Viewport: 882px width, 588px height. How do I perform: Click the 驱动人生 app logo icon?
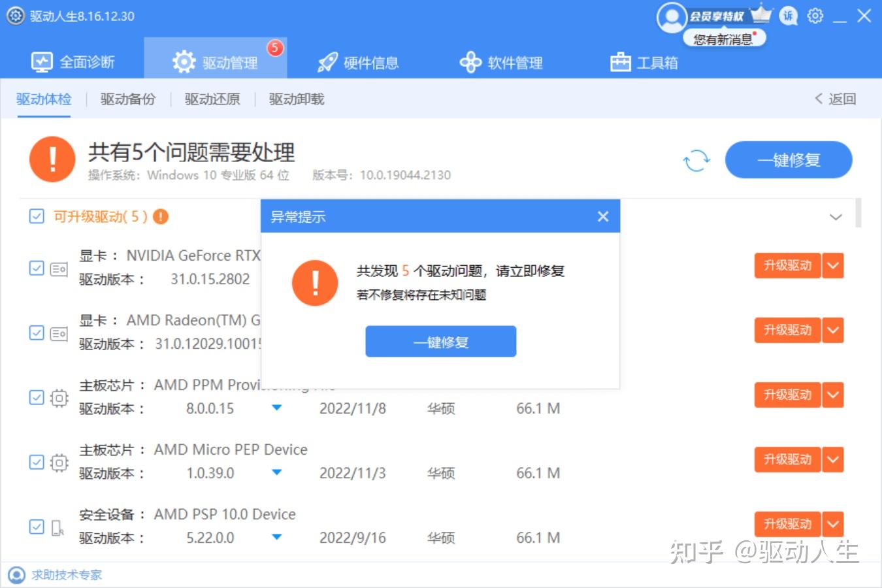click(x=16, y=16)
